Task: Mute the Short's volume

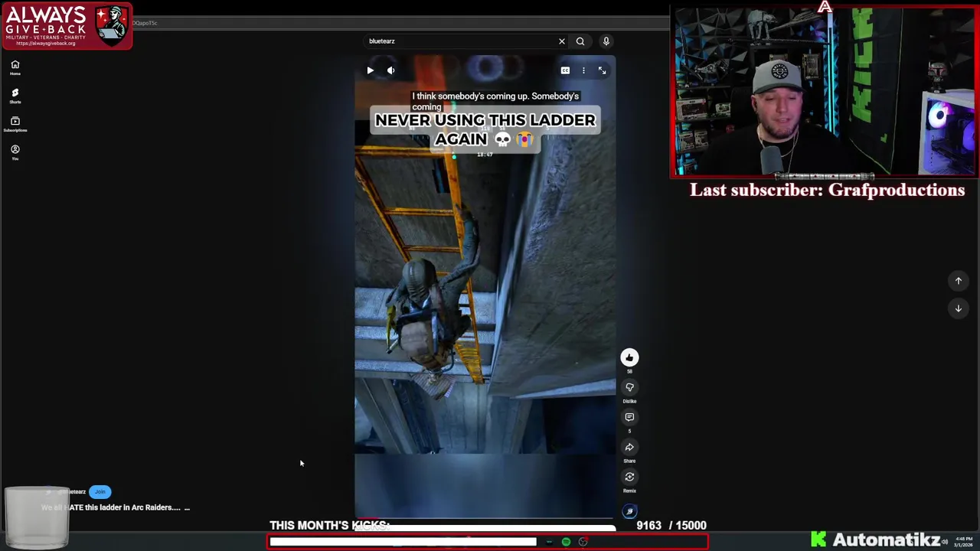Action: coord(390,70)
